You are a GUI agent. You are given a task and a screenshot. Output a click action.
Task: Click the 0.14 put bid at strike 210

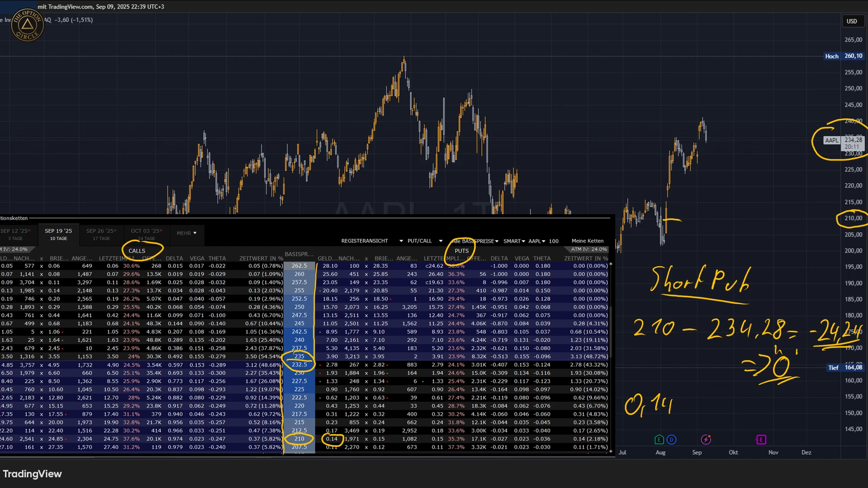point(331,439)
